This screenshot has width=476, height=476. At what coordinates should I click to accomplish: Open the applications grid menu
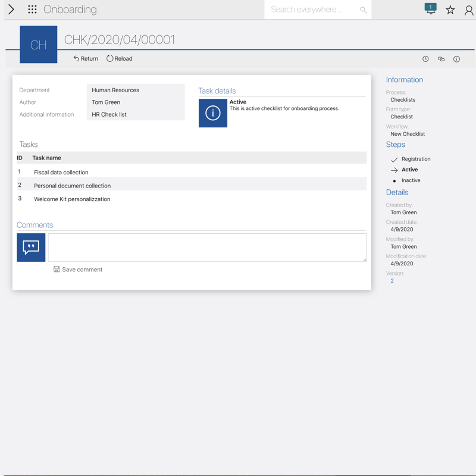[x=32, y=10]
